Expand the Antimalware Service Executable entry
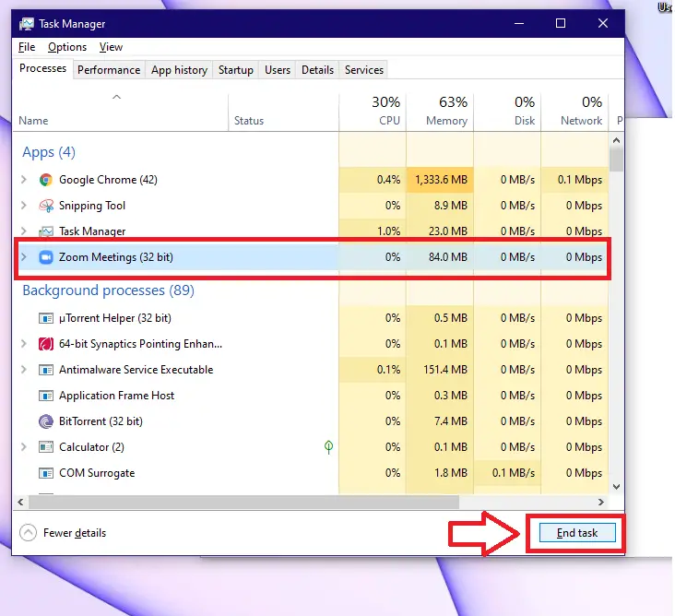 (24, 370)
